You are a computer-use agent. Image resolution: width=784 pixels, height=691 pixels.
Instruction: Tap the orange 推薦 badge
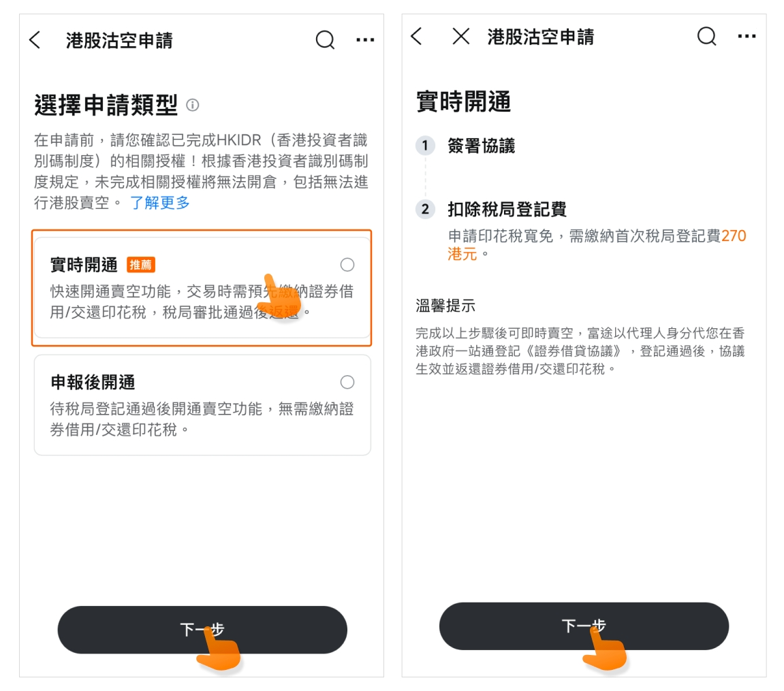141,265
